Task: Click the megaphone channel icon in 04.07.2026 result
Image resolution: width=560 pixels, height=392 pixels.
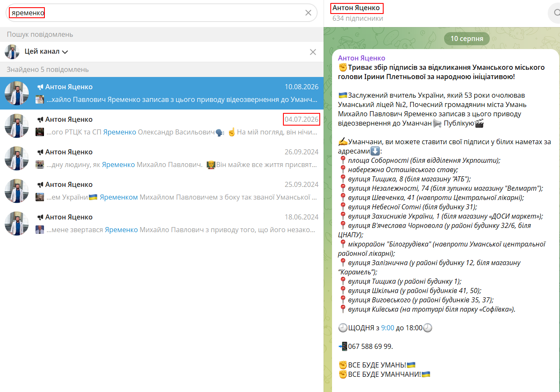Action: point(40,120)
